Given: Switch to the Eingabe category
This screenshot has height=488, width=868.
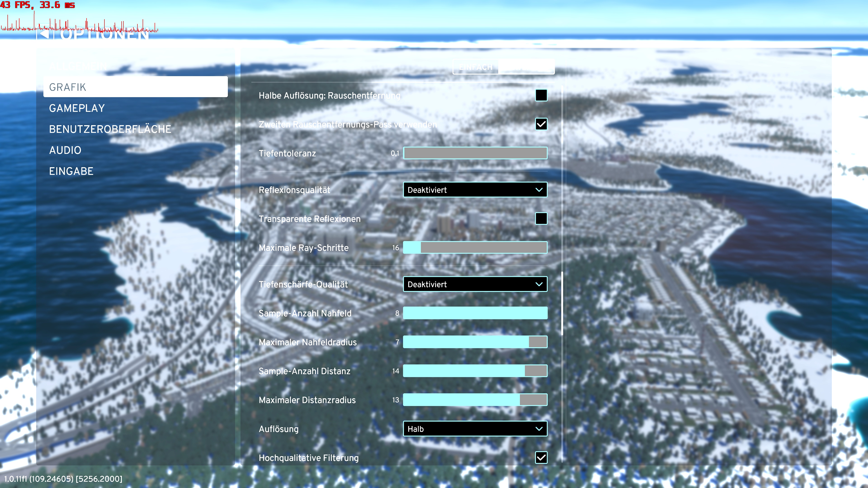Looking at the screenshot, I should tap(71, 171).
